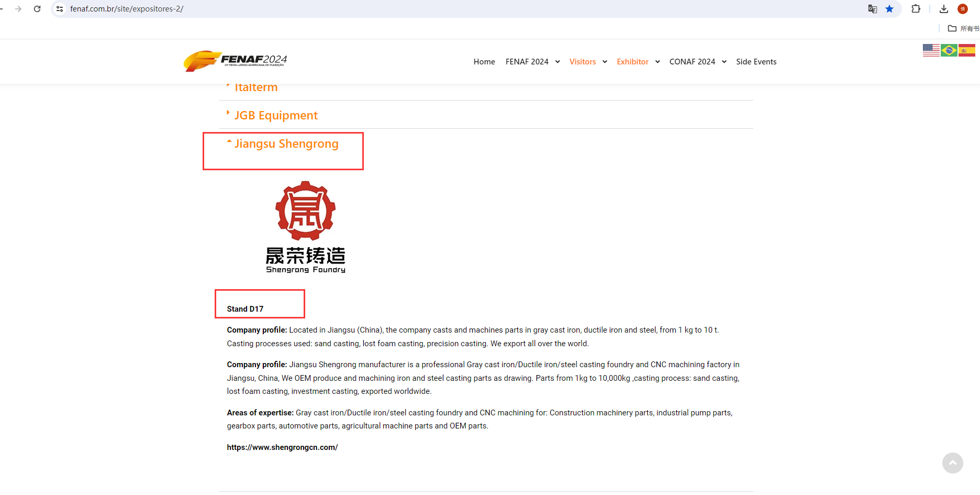Open the Home menu item

(484, 62)
